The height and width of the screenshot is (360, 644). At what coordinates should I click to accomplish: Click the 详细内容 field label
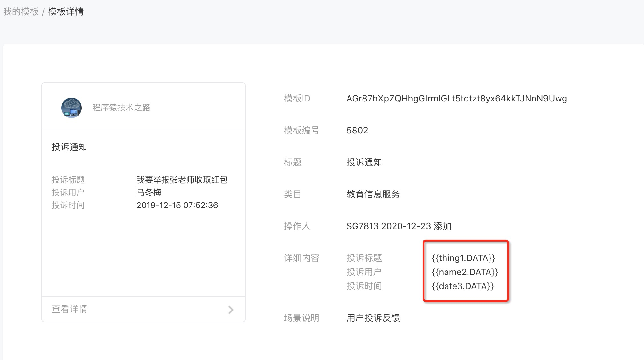point(302,258)
